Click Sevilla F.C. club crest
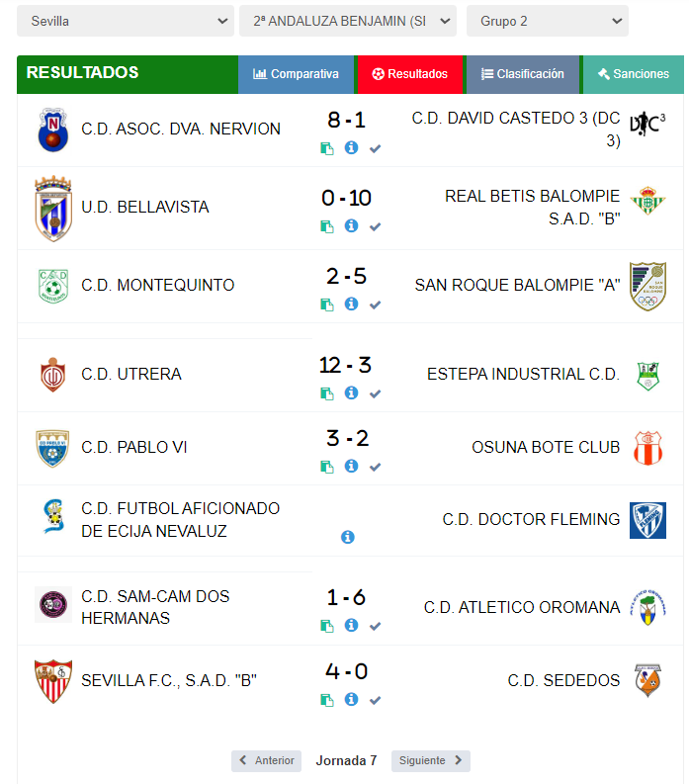Viewport: 689px width, 784px height. [53, 680]
